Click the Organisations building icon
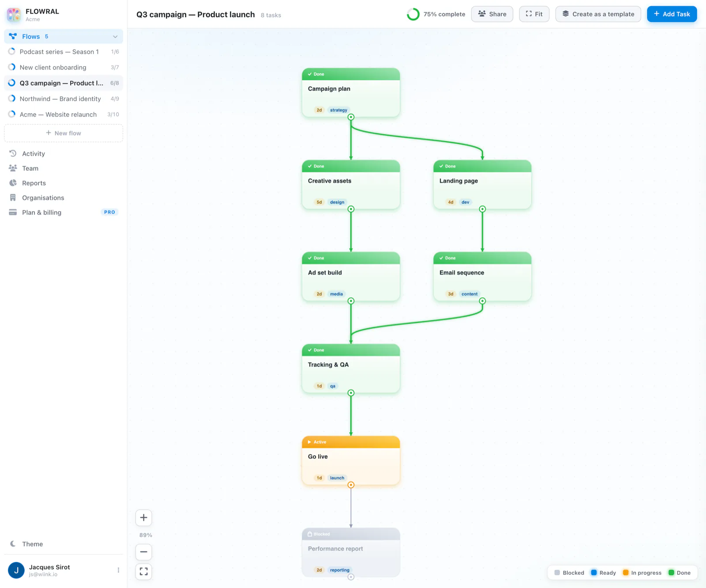This screenshot has width=706, height=588. [13, 198]
